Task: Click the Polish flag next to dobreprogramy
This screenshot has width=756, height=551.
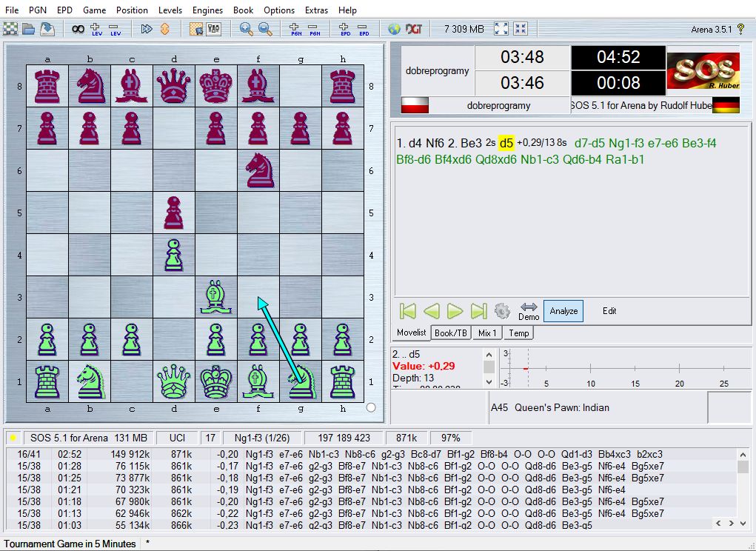Action: 415,105
